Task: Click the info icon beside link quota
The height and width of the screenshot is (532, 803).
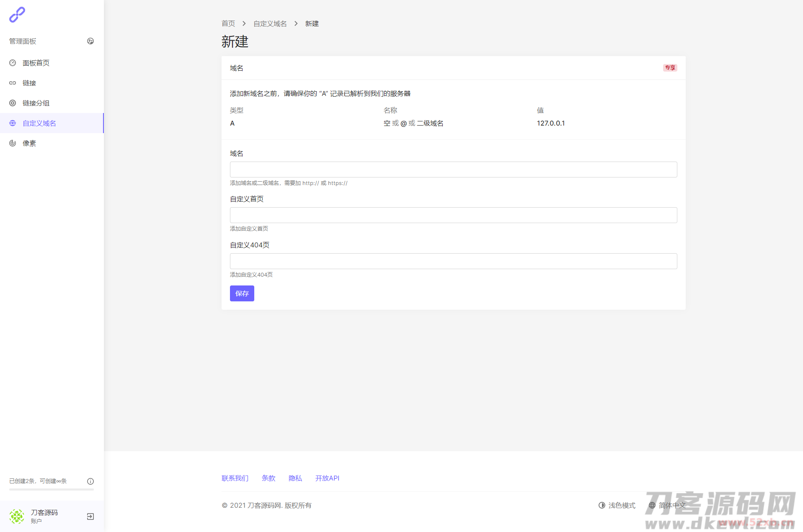Action: [90, 481]
